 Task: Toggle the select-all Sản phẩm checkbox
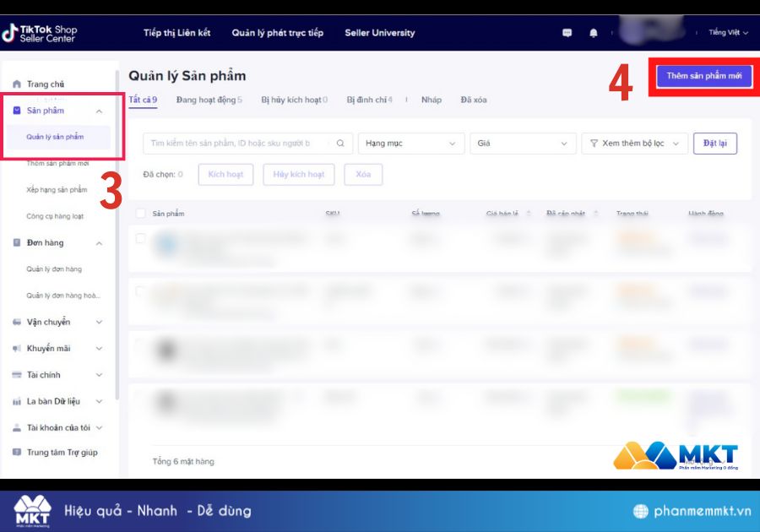click(140, 213)
